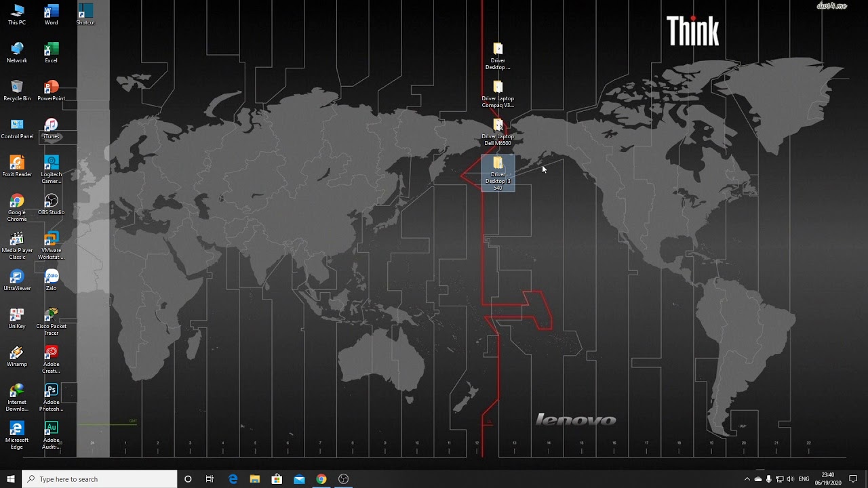This screenshot has height=488, width=868.
Task: Select the Control Panel desktop icon
Action: 17,129
